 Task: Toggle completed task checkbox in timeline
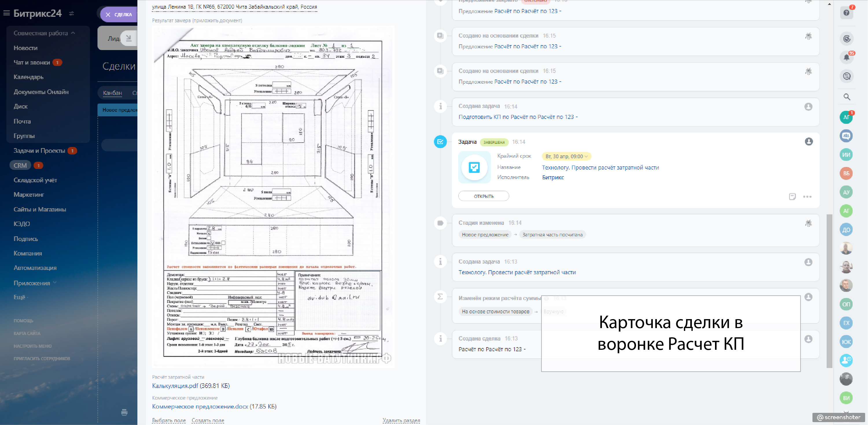pyautogui.click(x=440, y=142)
